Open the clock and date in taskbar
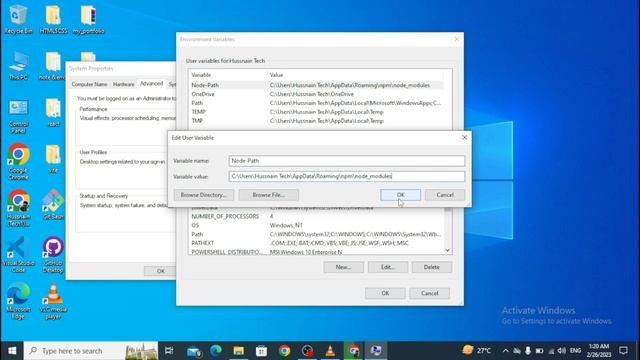Viewport: 640px width, 360px height. click(599, 351)
